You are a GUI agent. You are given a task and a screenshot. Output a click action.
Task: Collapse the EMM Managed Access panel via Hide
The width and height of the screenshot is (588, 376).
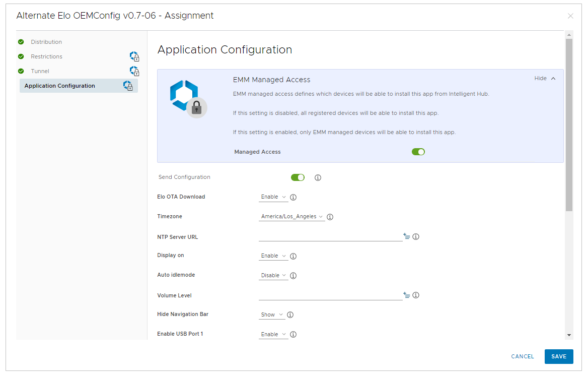[545, 78]
